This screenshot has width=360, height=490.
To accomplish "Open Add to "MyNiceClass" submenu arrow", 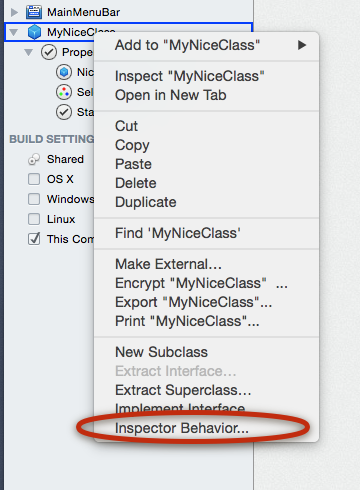I will pyautogui.click(x=302, y=45).
